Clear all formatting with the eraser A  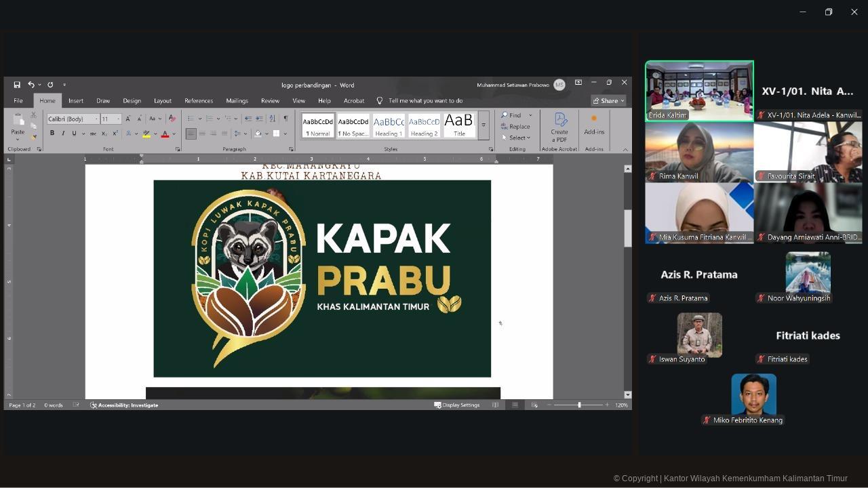[172, 119]
